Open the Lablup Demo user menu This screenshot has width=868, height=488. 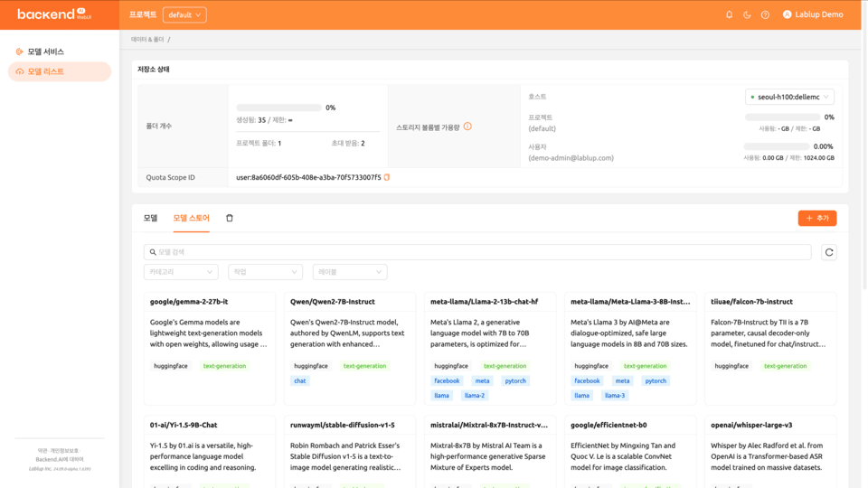pyautogui.click(x=813, y=14)
